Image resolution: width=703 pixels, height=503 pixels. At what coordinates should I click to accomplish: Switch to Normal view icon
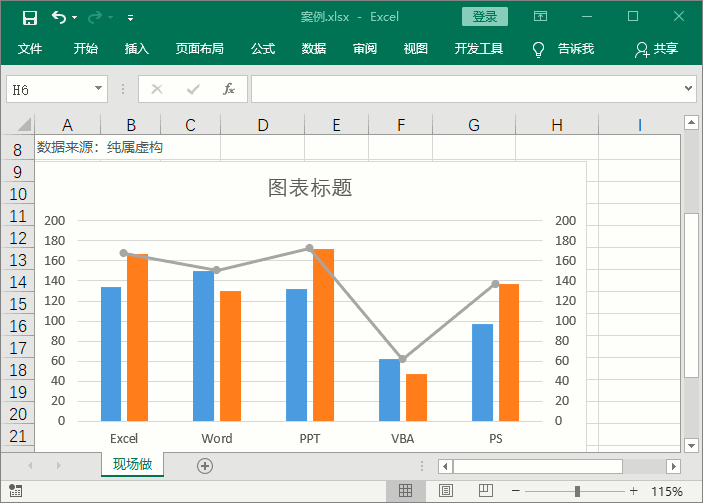405,491
